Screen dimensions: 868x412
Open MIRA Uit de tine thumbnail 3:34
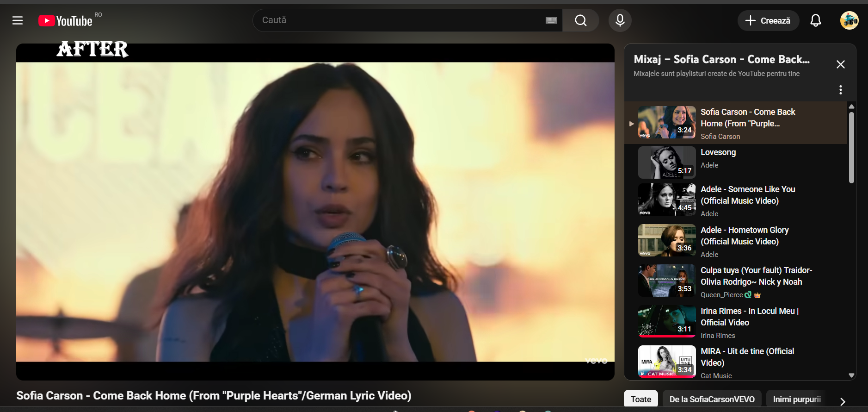click(x=667, y=362)
